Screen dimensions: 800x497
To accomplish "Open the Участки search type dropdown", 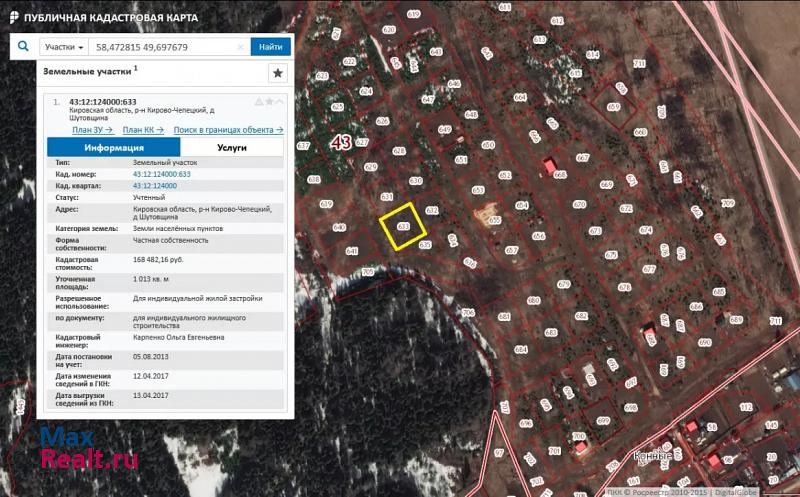I will (x=63, y=47).
